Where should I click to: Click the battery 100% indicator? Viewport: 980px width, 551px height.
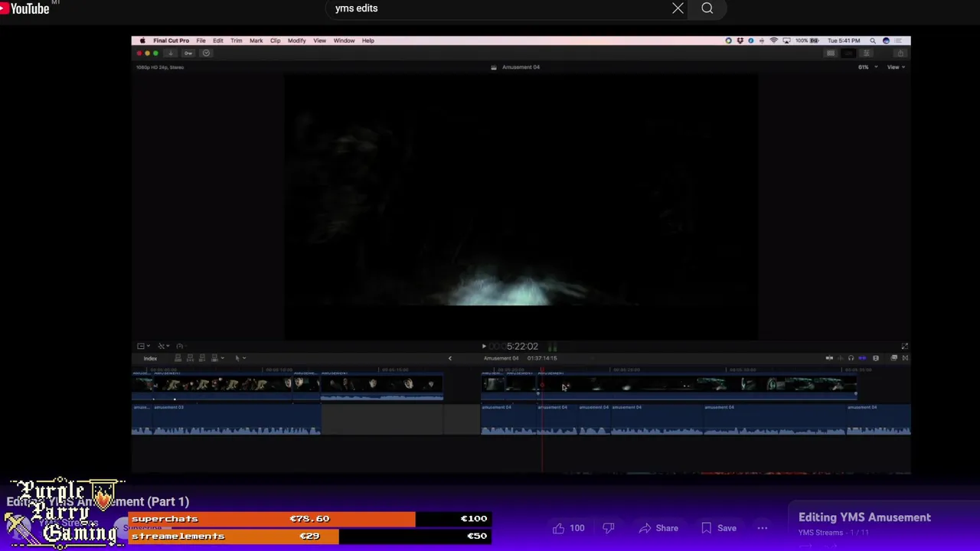tap(806, 41)
